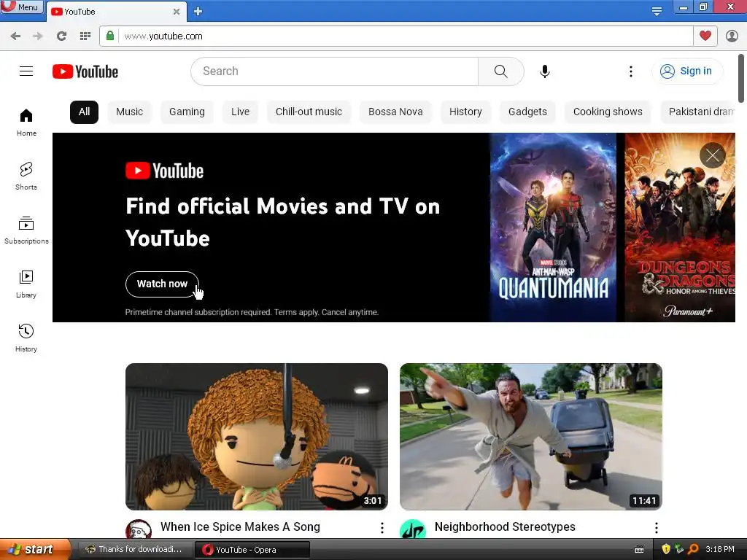Open options menu for Neighborhood Stereotypes video

(657, 528)
